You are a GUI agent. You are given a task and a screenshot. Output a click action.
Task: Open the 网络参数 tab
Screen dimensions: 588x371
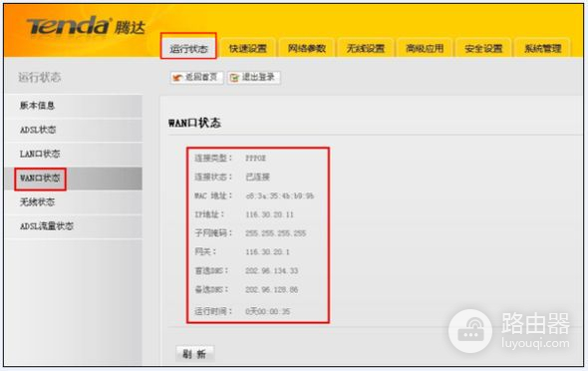click(306, 48)
